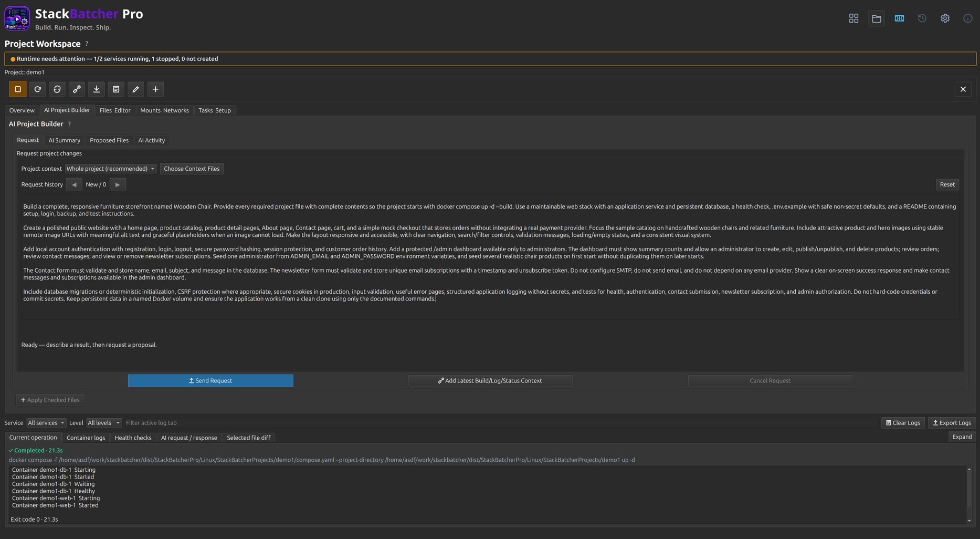The height and width of the screenshot is (539, 980).
Task: Go to next request history entry
Action: click(x=118, y=184)
